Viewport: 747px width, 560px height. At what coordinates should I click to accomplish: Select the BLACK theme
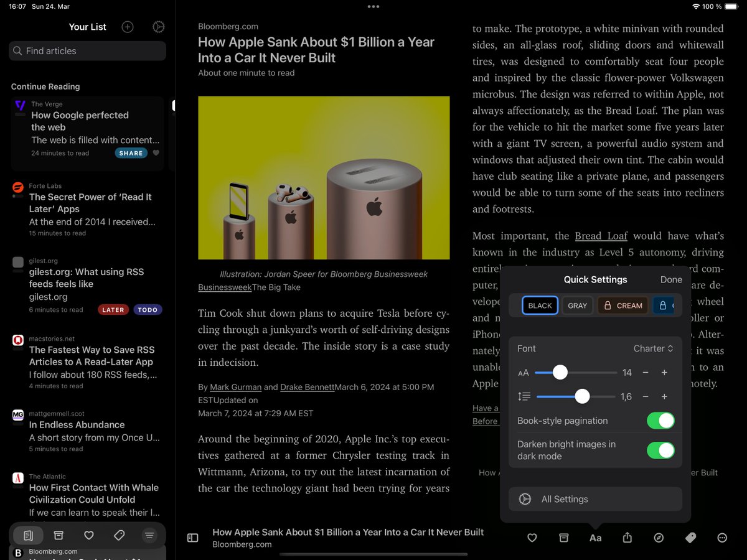pyautogui.click(x=540, y=306)
